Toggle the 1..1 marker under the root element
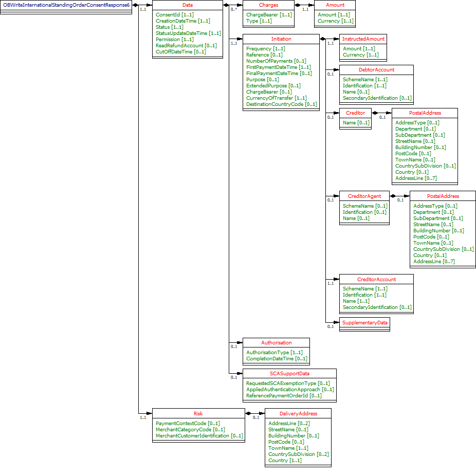 pyautogui.click(x=143, y=9)
